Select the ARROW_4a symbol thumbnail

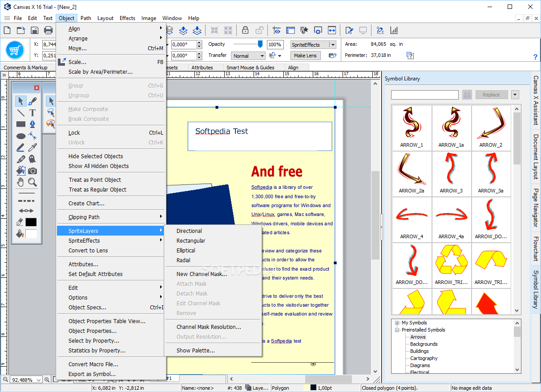[451, 219]
